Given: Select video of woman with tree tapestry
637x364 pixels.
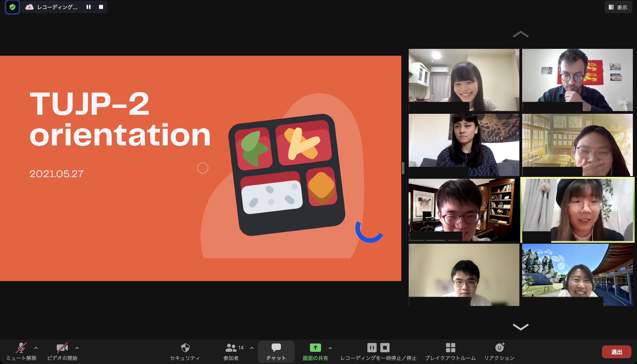Looking at the screenshot, I should [464, 145].
